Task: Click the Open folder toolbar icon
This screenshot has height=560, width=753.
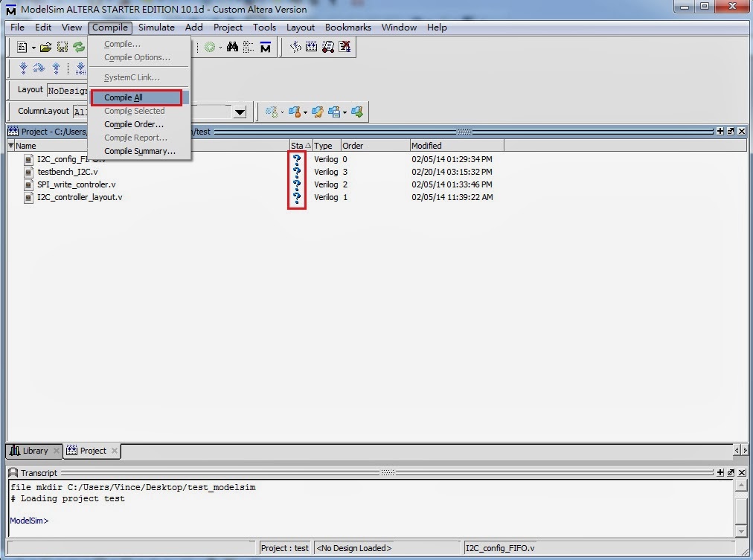Action: click(44, 46)
